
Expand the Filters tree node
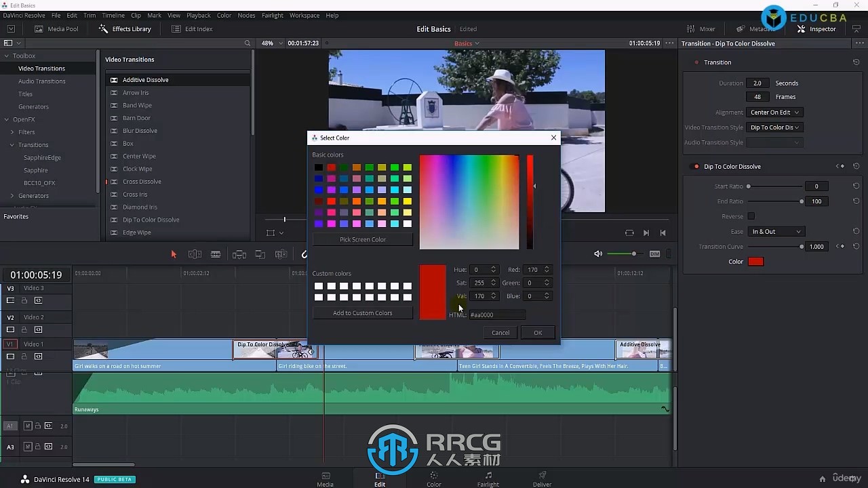[12, 132]
